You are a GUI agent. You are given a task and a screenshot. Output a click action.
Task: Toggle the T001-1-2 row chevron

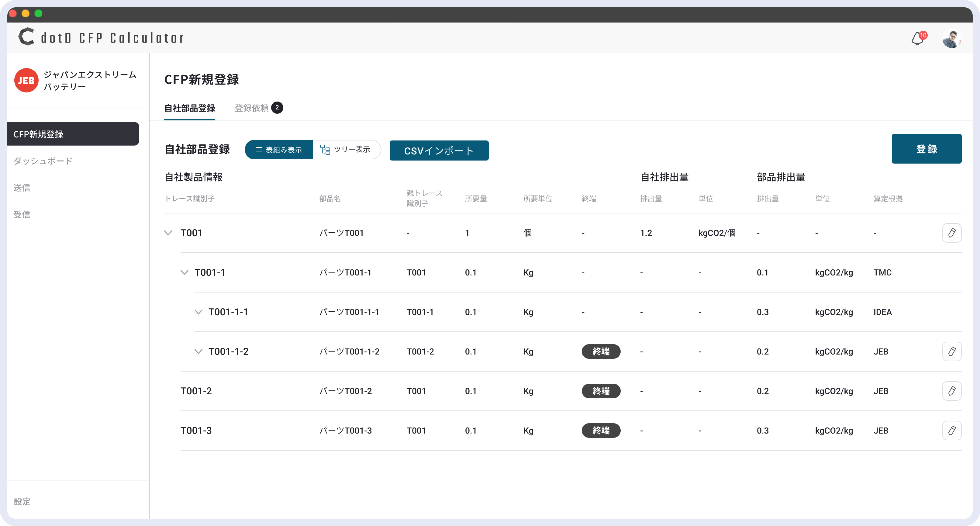point(198,351)
